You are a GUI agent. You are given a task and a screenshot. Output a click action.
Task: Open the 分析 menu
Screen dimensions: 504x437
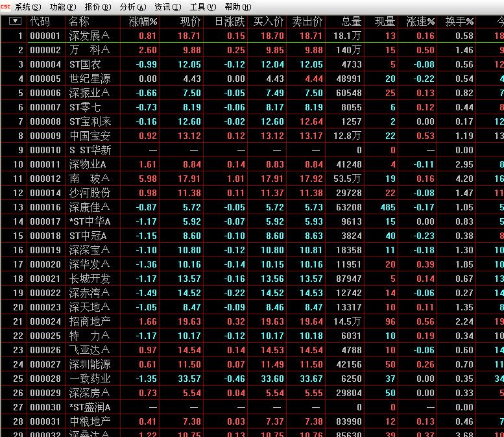[132, 7]
